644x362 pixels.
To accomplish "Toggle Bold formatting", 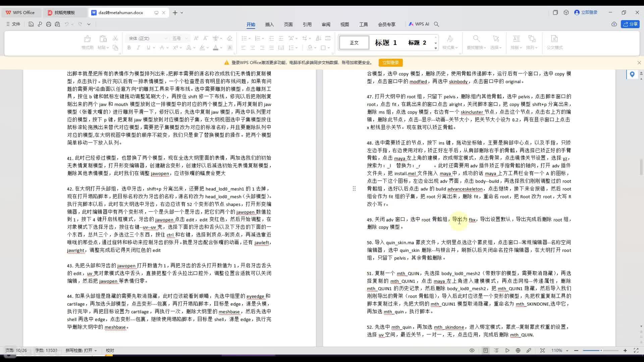I will coord(129,48).
